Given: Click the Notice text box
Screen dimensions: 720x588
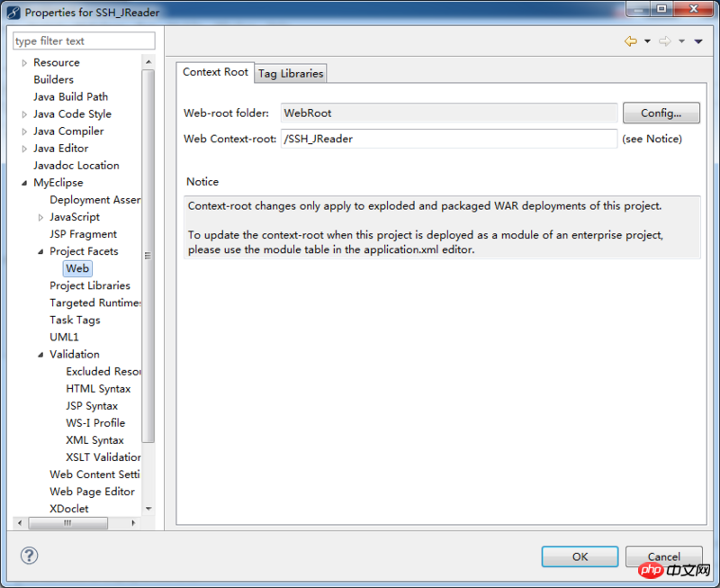Looking at the screenshot, I should [x=442, y=228].
